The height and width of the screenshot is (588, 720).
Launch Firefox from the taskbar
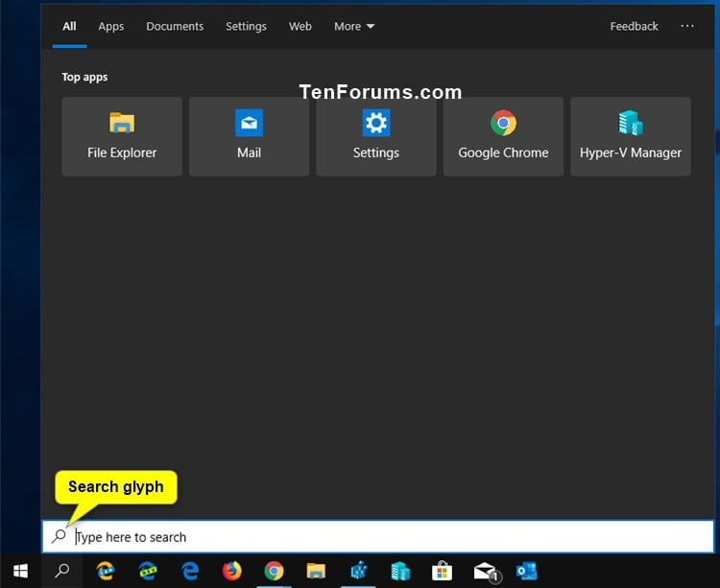pos(232,571)
